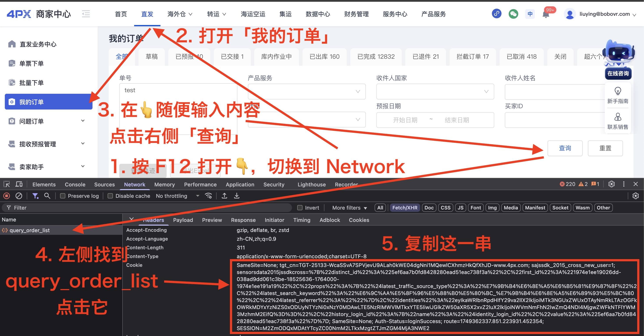Click the network search magnifier icon
This screenshot has width=644, height=336.
(47, 196)
